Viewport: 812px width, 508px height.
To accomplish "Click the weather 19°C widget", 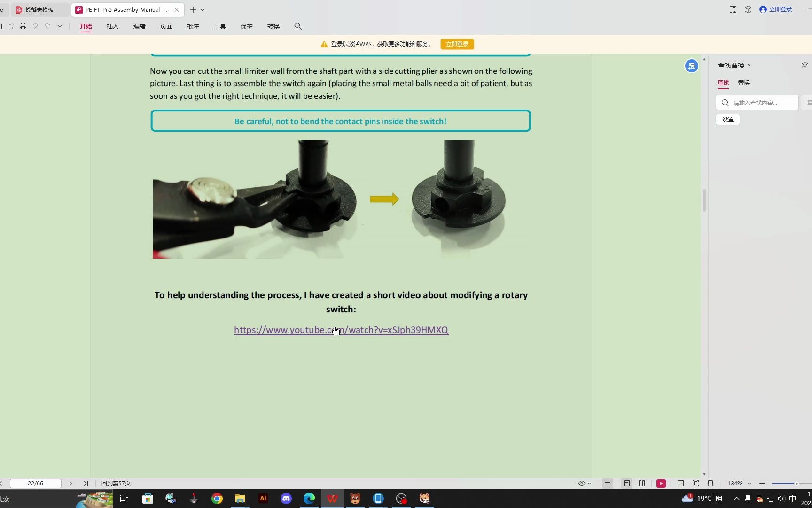I will point(702,499).
